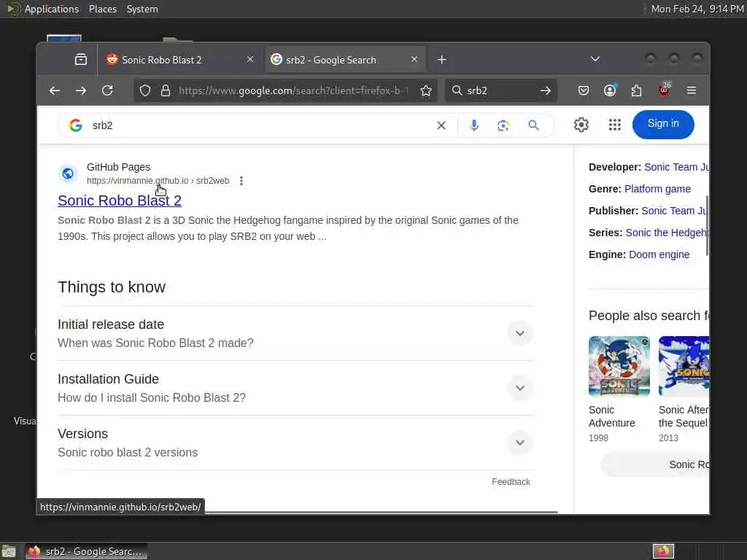Open the extensions puzzle icon
Viewport: 747px width, 560px height.
pos(636,90)
